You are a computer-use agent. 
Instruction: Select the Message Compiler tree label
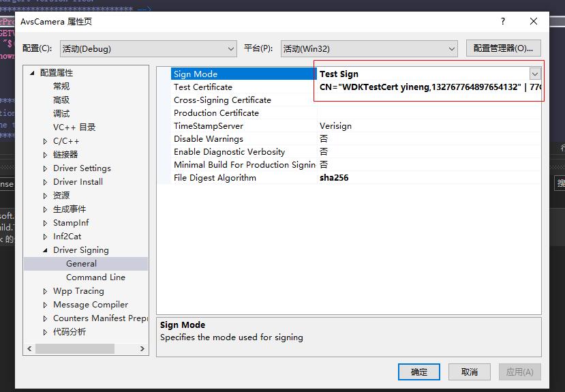(91, 305)
